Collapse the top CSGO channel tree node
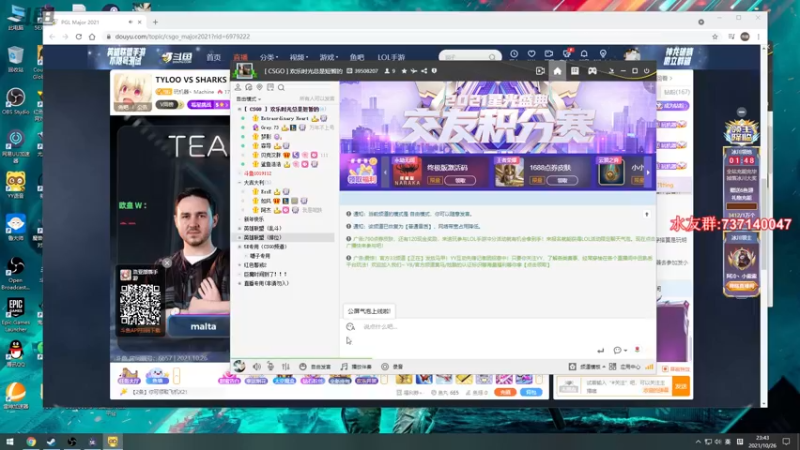 [x=239, y=109]
